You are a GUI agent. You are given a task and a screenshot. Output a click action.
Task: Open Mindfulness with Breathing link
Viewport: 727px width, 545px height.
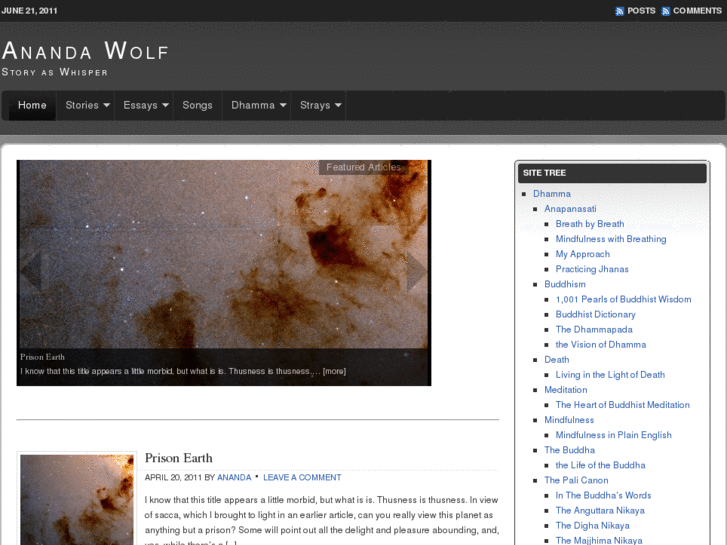(x=611, y=239)
